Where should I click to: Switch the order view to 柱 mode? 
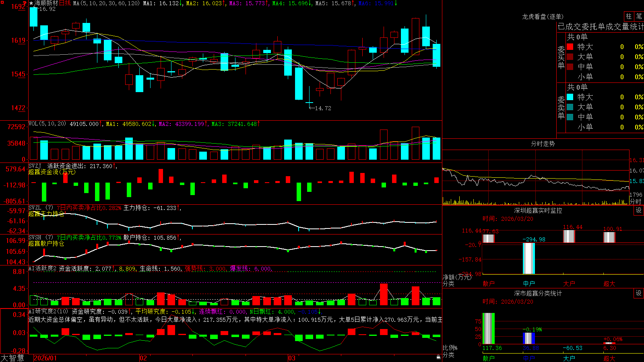628,16
